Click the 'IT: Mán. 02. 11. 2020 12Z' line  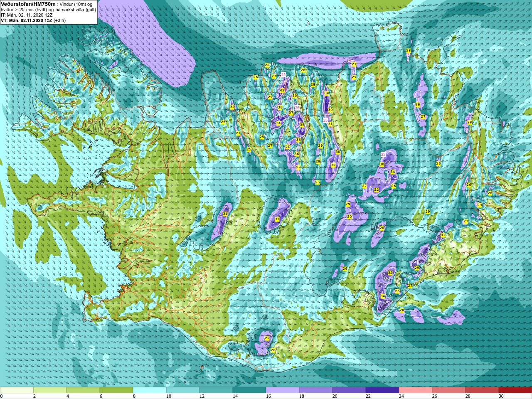click(x=27, y=15)
